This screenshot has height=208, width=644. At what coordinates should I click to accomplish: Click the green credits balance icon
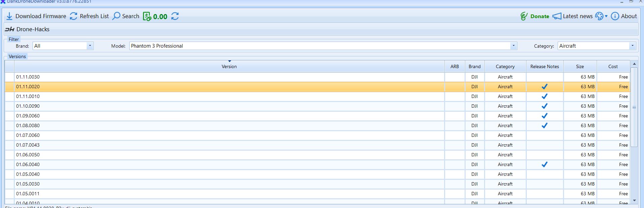pos(147,16)
